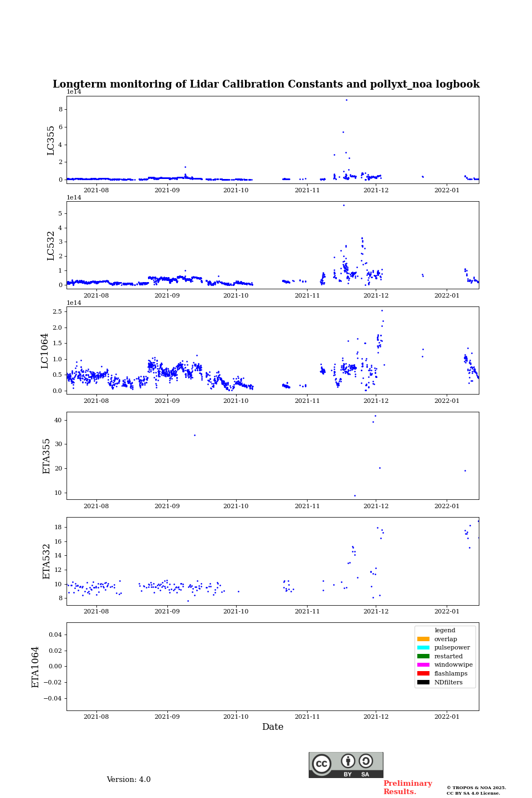Click the −0.04 tick on ETA1064 axis
Viewport: 532px width, 798px height.
point(53,698)
